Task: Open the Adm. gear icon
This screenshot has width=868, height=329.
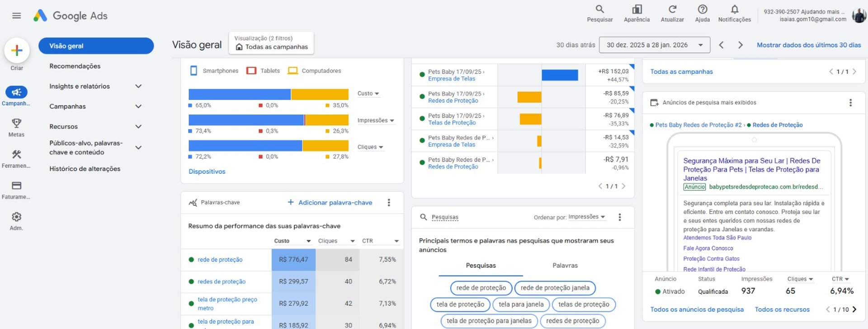Action: pos(16,217)
